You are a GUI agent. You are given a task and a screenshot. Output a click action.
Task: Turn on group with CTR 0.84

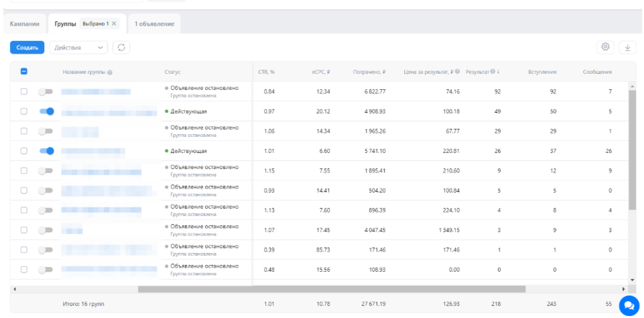click(x=46, y=92)
